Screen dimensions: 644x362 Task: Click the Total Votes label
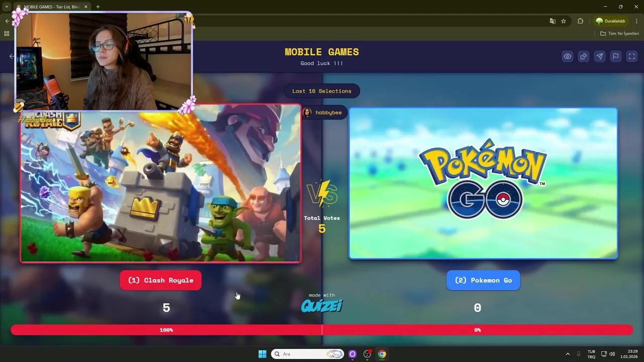[x=322, y=218]
